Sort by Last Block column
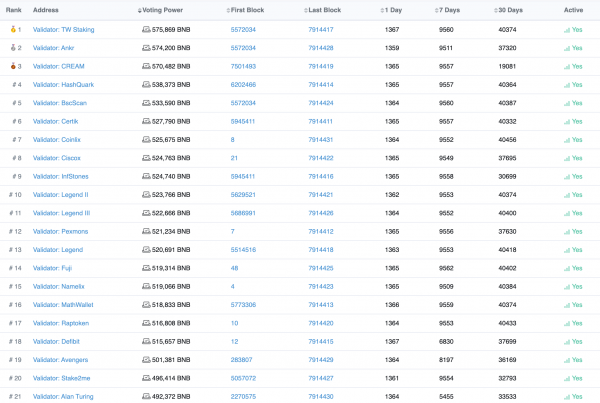 pos(323,10)
